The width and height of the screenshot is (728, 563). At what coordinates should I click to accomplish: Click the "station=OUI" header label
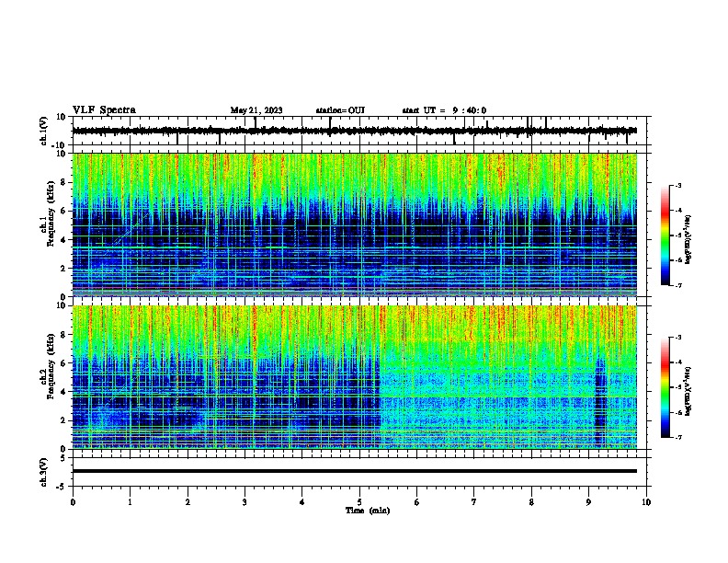tap(340, 110)
